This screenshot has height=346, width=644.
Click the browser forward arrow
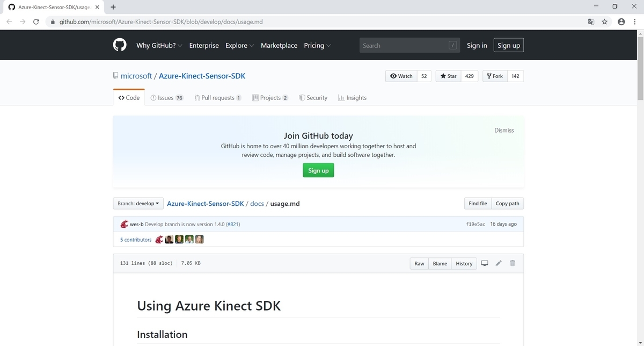click(x=23, y=22)
